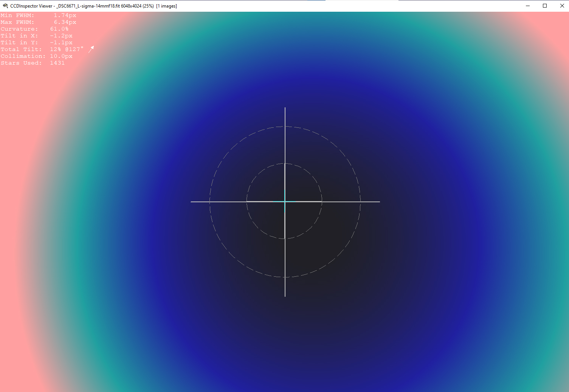Screen dimensions: 569x392
Task: Select the Curvature 61.0% value
Action: (x=59, y=29)
